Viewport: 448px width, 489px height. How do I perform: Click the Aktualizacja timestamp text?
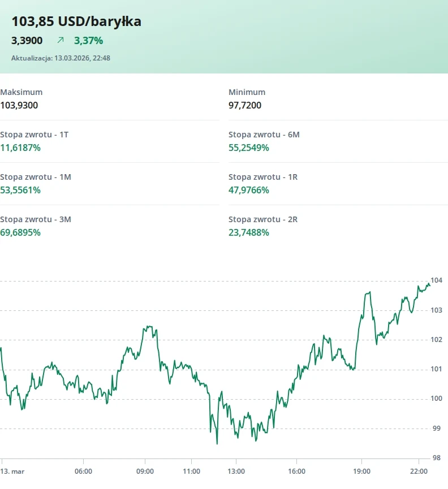click(61, 58)
